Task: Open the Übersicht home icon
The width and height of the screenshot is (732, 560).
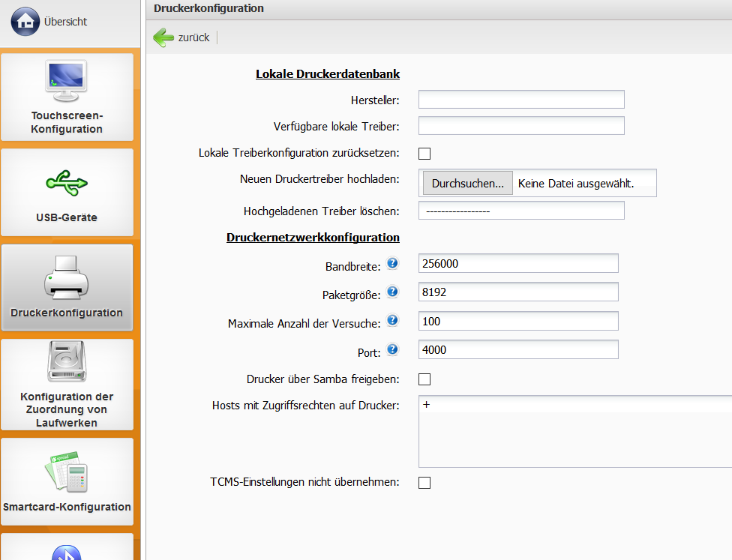Action: click(25, 22)
